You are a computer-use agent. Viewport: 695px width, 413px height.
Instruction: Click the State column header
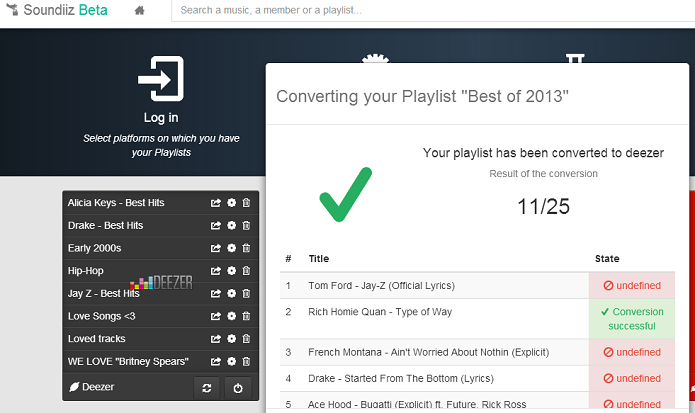[607, 259]
